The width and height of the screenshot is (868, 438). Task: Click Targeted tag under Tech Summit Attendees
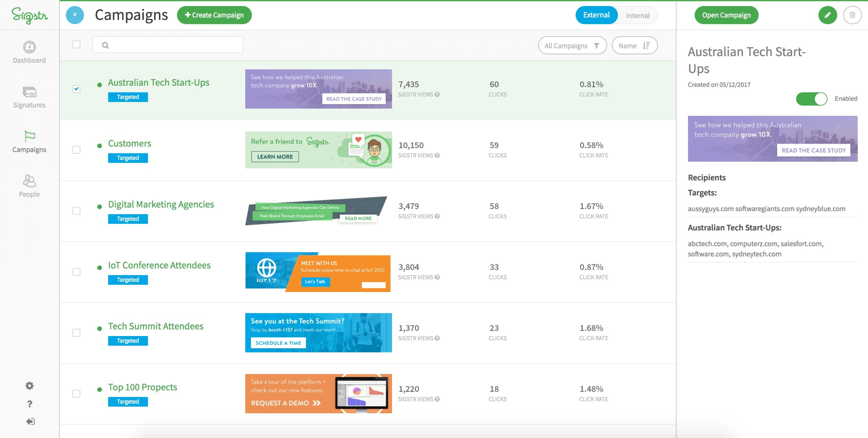[128, 341]
